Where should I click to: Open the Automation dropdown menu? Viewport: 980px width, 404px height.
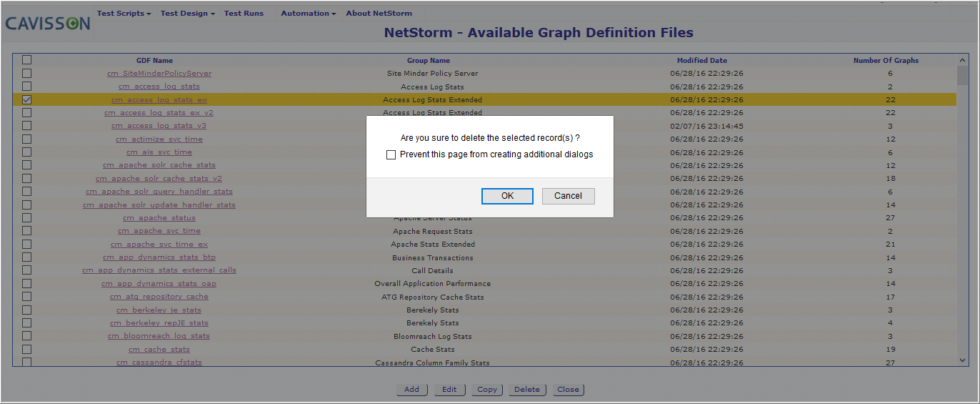click(x=308, y=13)
